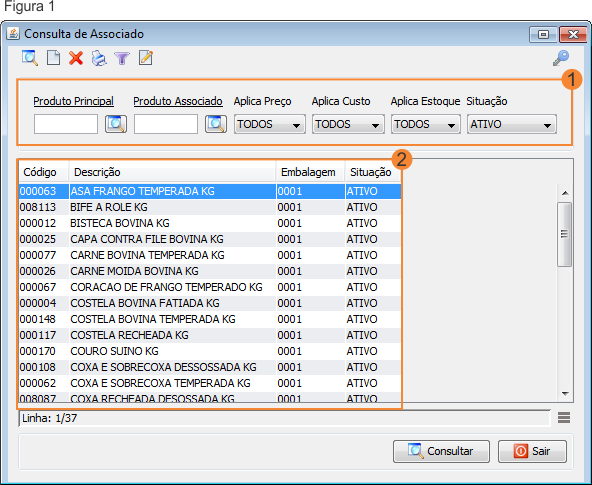Click the purple funnel filter icon
Image resolution: width=592 pixels, height=485 pixels.
(x=122, y=59)
